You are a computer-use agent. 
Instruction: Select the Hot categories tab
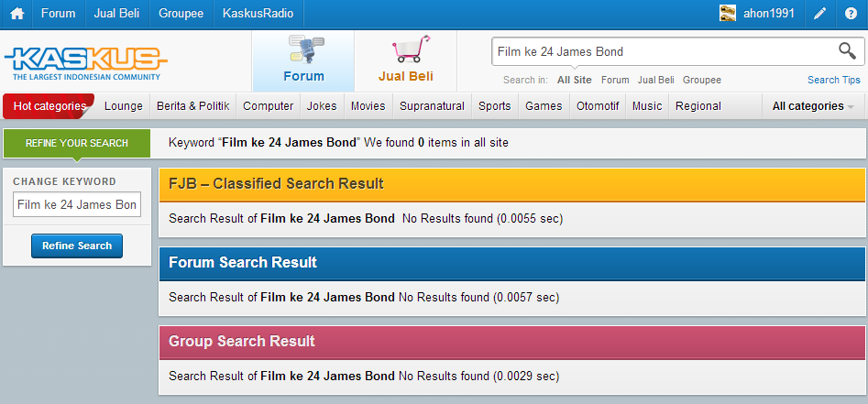pos(49,106)
